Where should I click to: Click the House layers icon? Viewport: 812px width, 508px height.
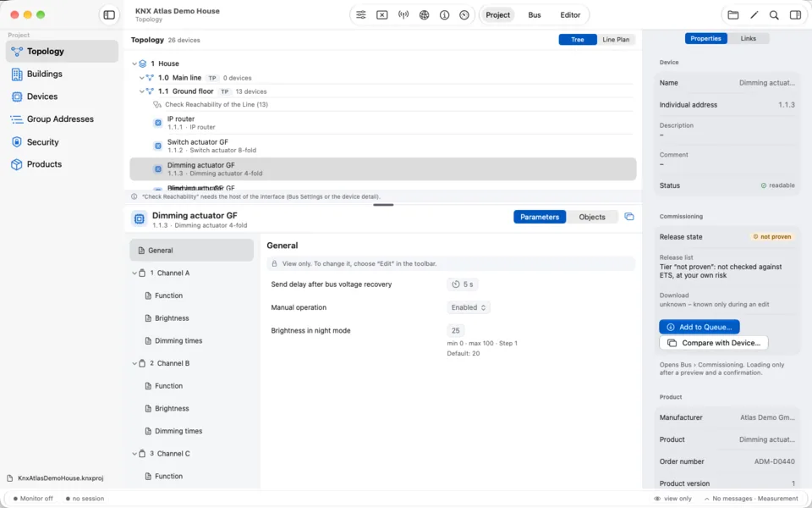coord(142,63)
